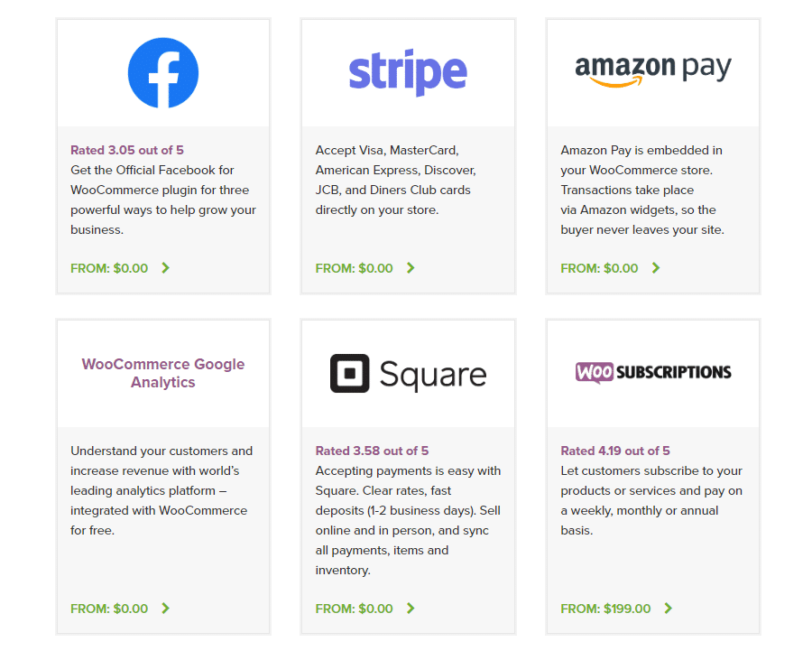Open Square pricing via its chevron arrow

pyautogui.click(x=411, y=609)
